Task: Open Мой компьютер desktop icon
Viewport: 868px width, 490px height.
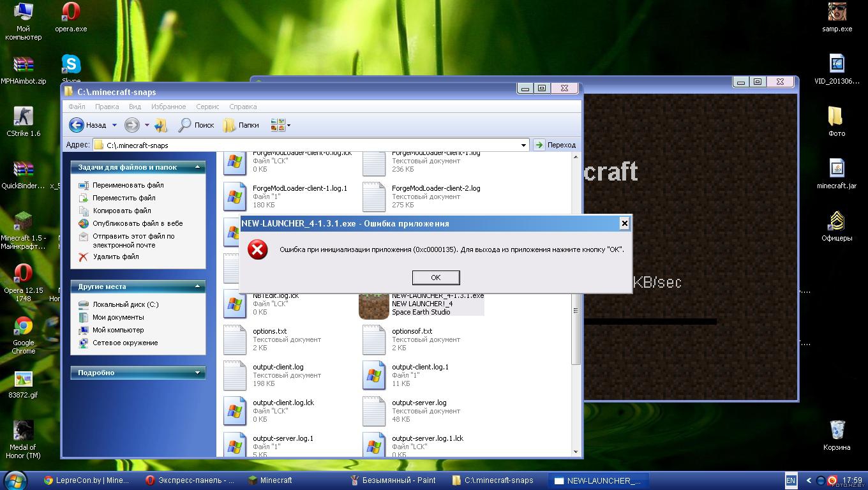Action: coord(23,21)
